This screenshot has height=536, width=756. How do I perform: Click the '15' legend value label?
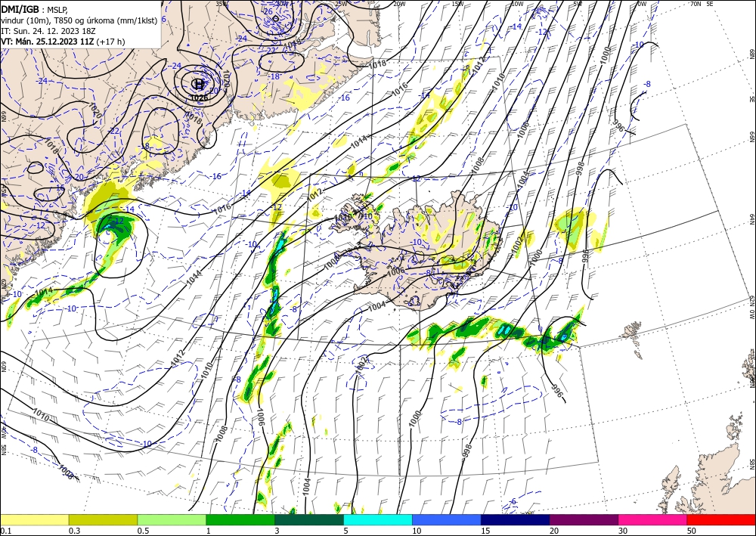(485, 531)
